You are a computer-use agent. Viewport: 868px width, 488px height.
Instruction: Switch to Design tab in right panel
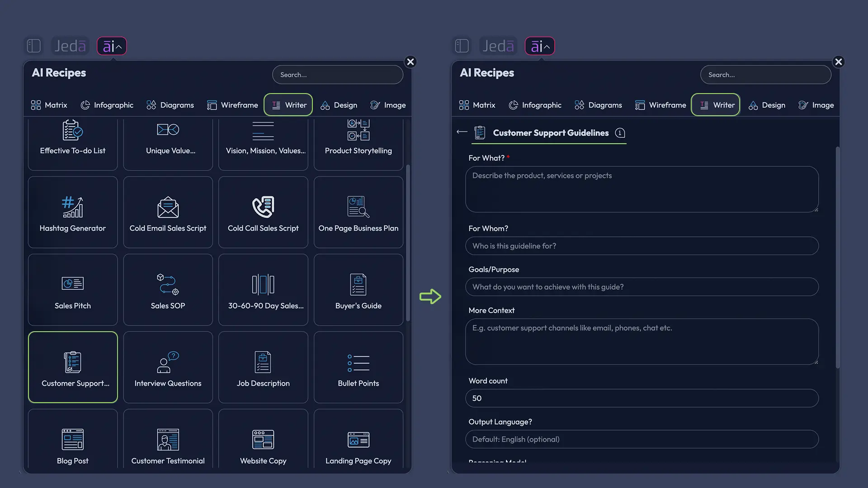pos(767,105)
